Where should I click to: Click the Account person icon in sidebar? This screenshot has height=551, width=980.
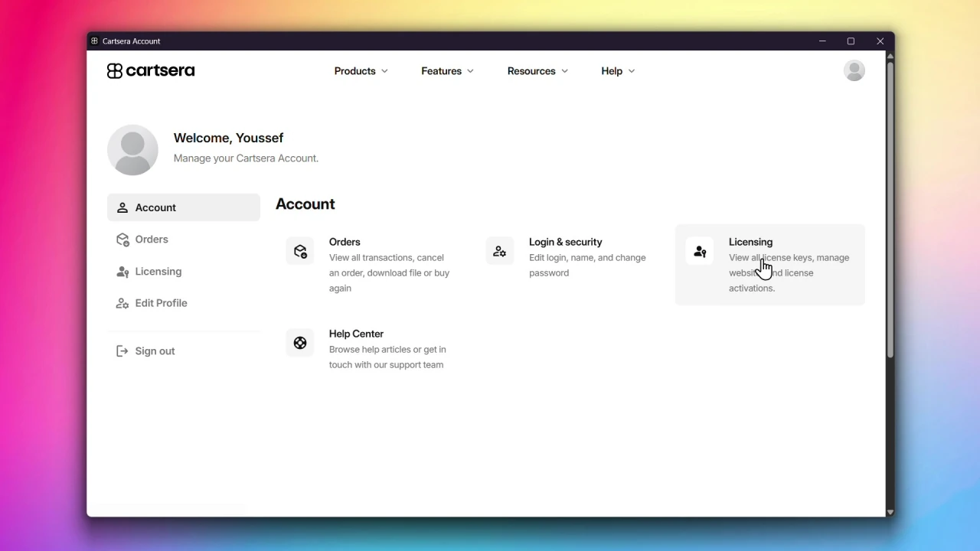click(x=122, y=207)
